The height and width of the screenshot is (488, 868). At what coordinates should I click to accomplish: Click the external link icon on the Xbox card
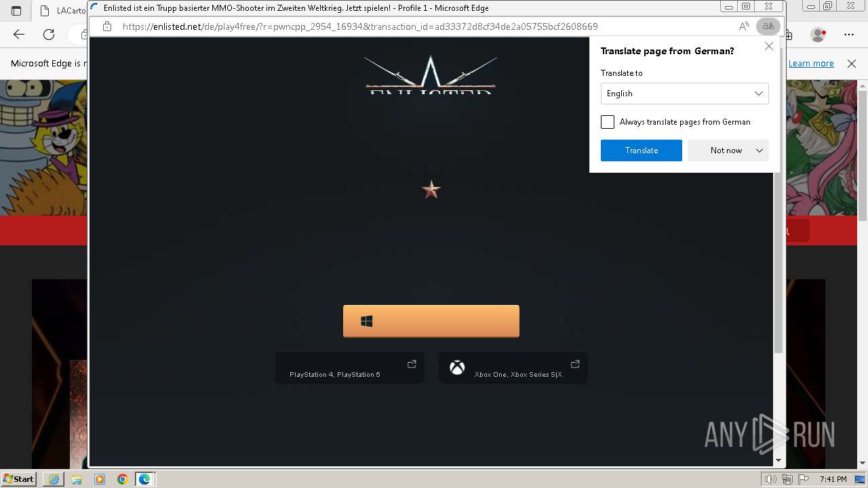coord(575,364)
